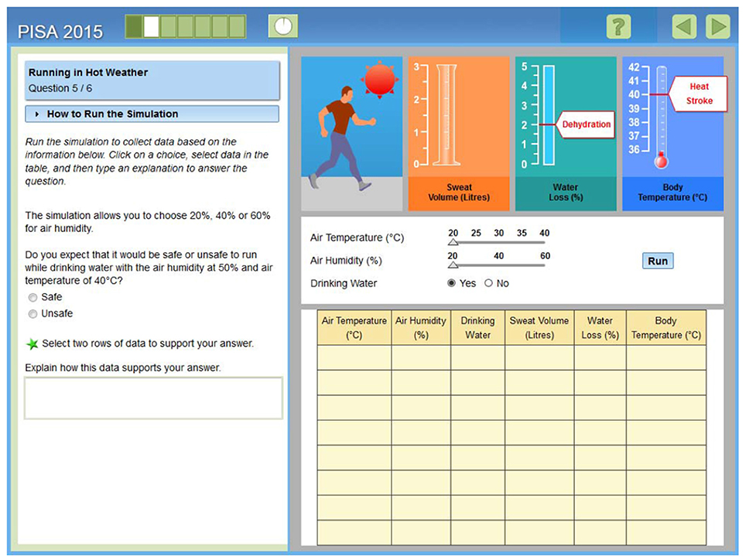This screenshot has width=746, height=560.
Task: Click the dark green first progress square
Action: (x=134, y=26)
